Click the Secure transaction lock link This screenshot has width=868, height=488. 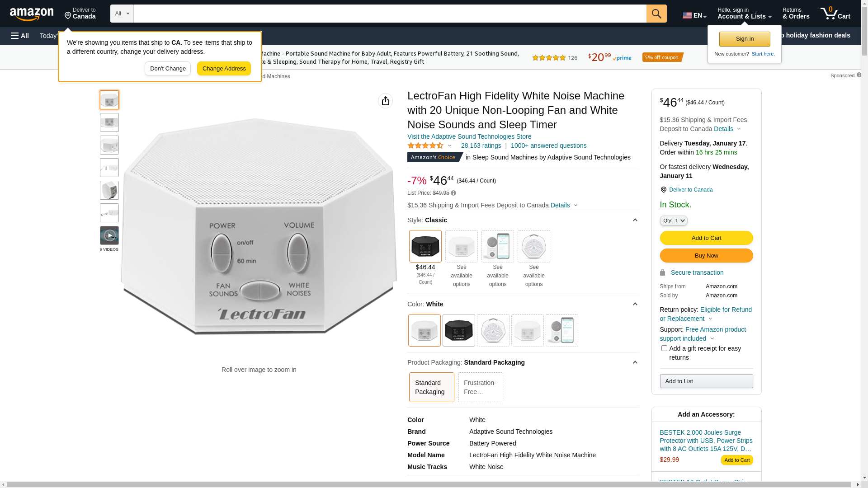[697, 272]
